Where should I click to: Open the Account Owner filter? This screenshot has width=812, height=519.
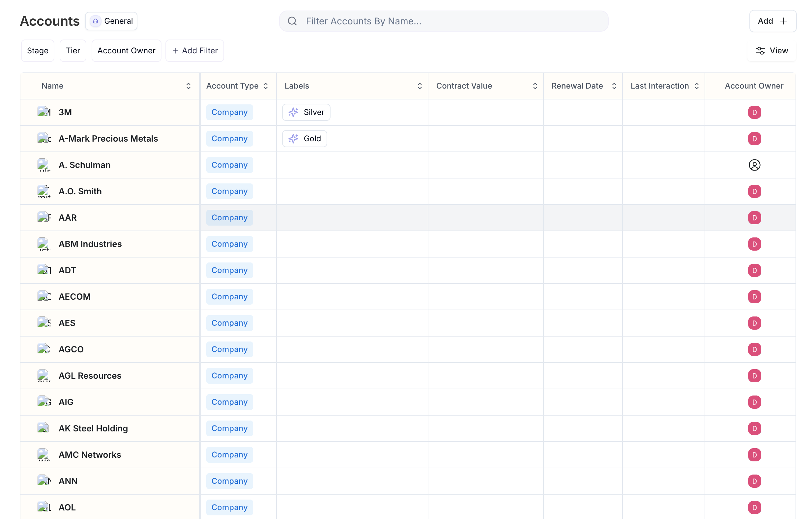tap(126, 51)
